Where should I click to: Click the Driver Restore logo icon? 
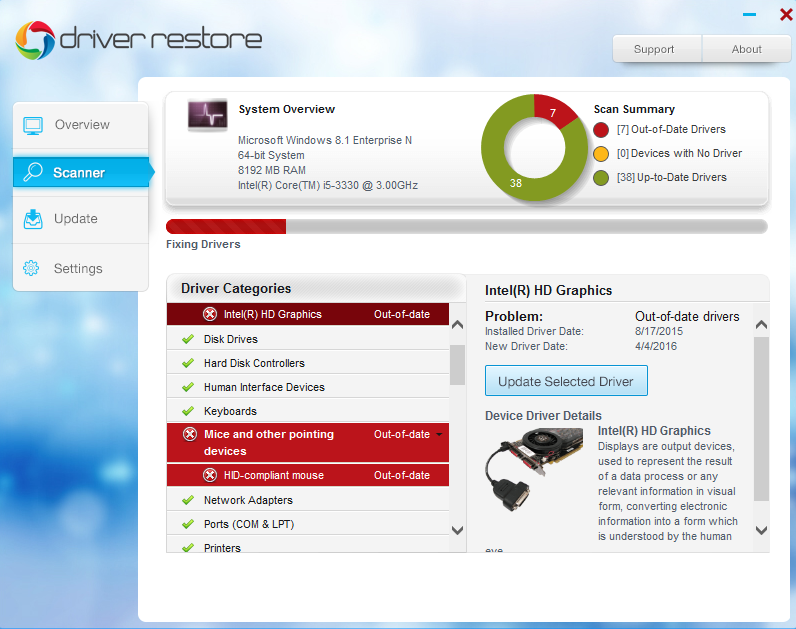click(x=35, y=40)
